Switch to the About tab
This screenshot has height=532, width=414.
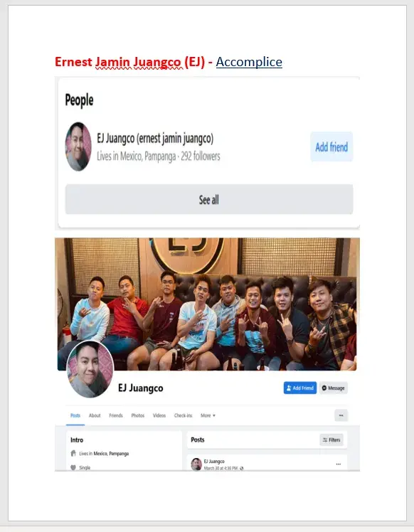tap(95, 415)
